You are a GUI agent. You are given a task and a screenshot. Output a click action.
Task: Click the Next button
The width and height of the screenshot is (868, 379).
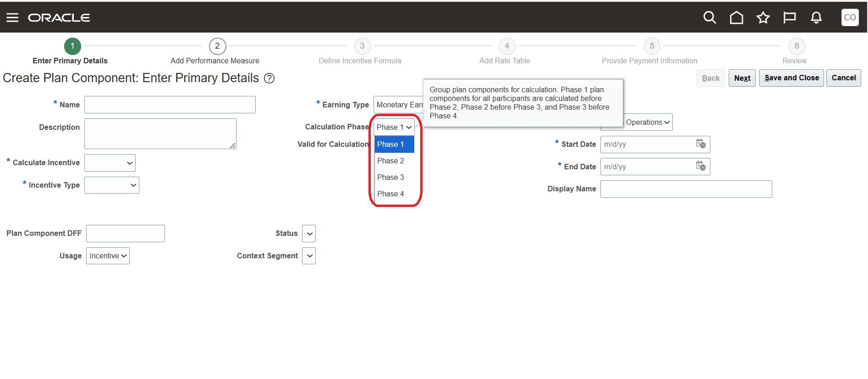coord(742,78)
